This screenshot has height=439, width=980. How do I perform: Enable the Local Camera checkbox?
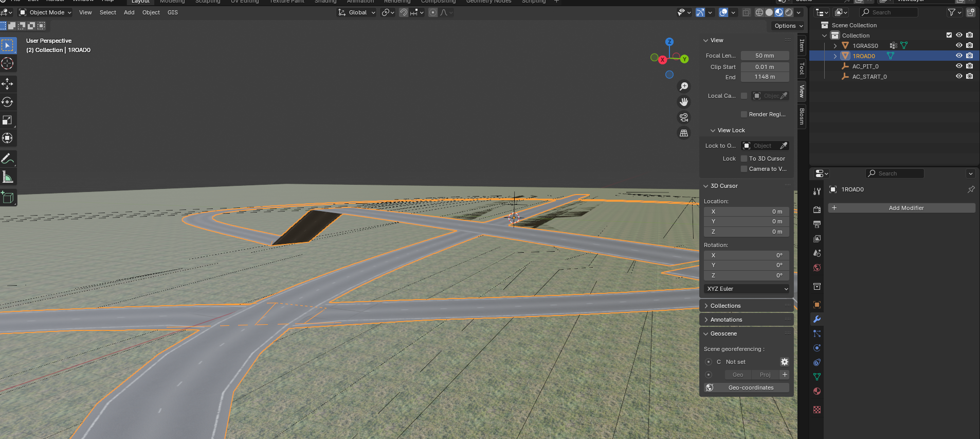pos(744,96)
